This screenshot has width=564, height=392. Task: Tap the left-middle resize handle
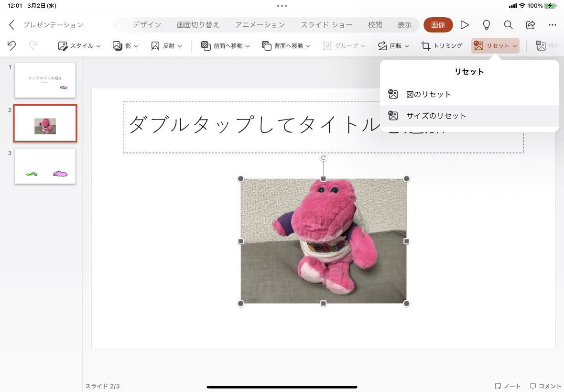[240, 241]
